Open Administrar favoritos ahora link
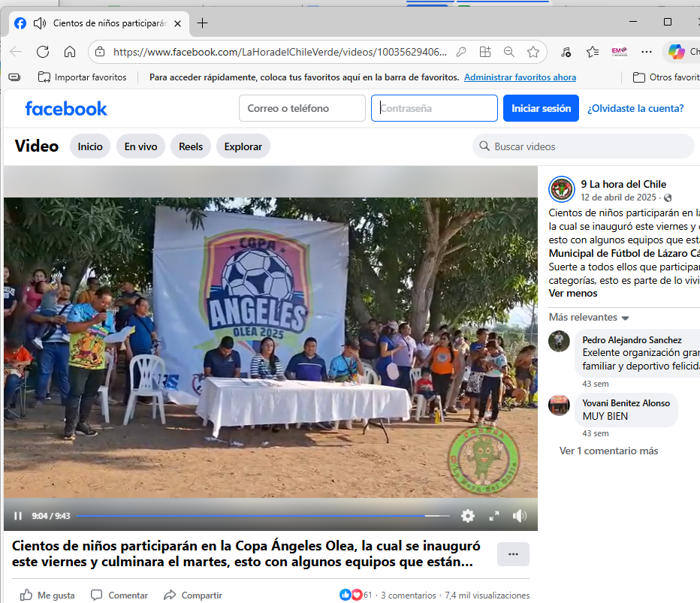Screen dimensions: 700x603 (520, 77)
